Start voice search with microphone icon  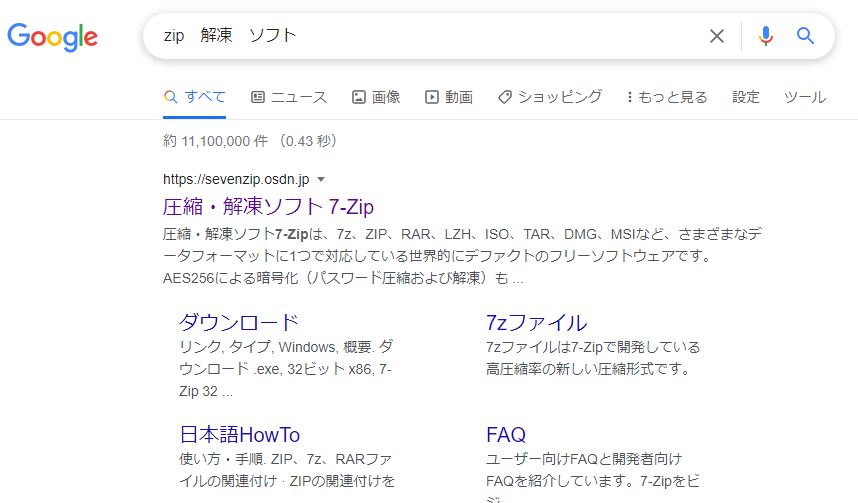(766, 36)
